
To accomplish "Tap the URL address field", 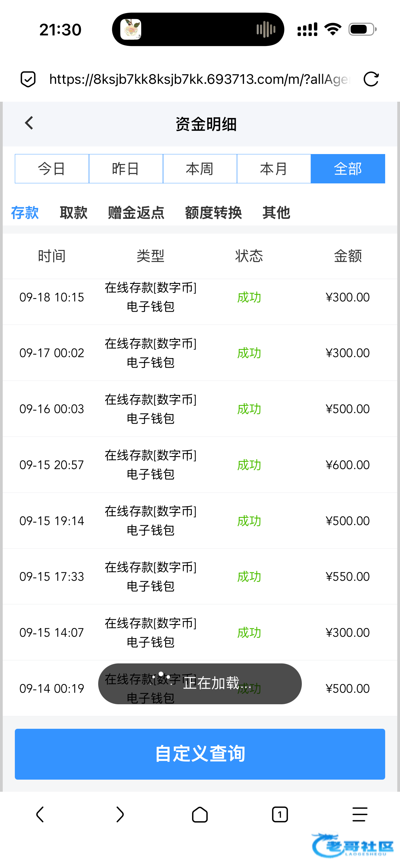I will click(x=199, y=79).
